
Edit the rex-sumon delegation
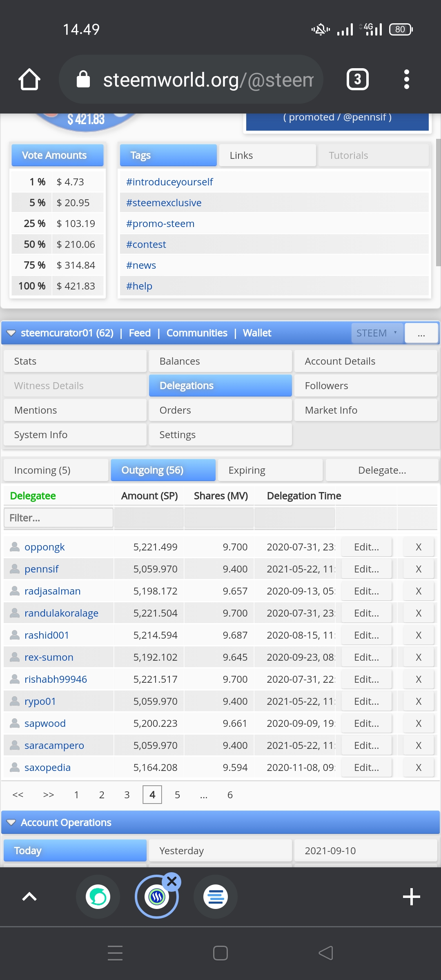pyautogui.click(x=366, y=657)
